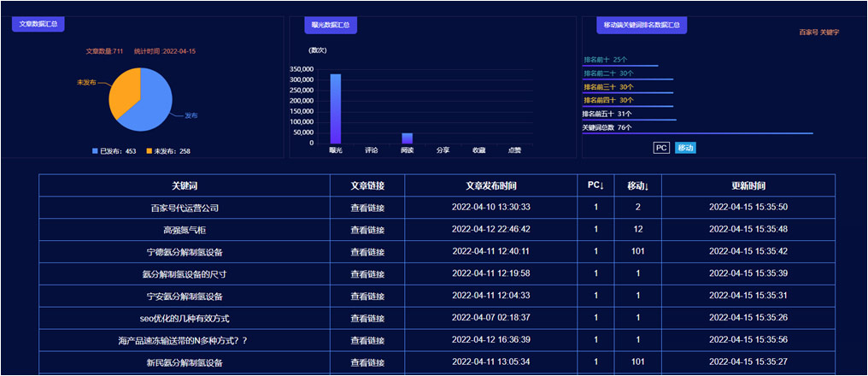The width and height of the screenshot is (868, 376).
Task: Sort the table by 移动↓ column
Action: pos(637,185)
